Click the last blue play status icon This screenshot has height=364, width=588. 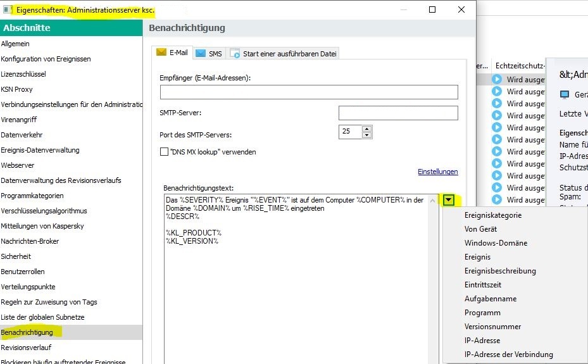497,200
